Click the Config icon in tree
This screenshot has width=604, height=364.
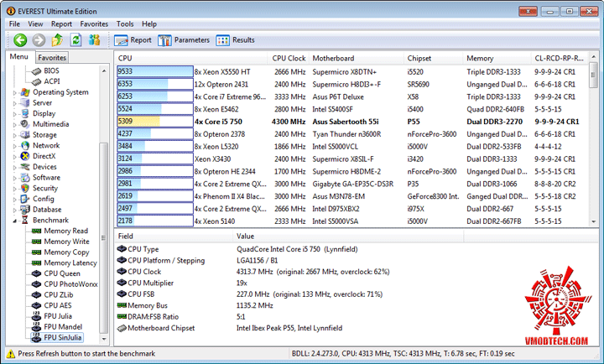click(x=25, y=199)
